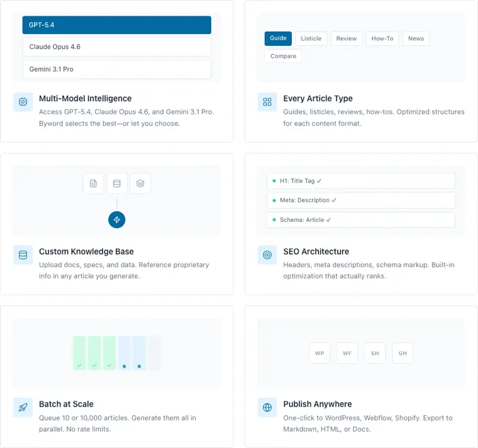
Task: Click the Publish Anywhere heading
Action: pos(318,404)
